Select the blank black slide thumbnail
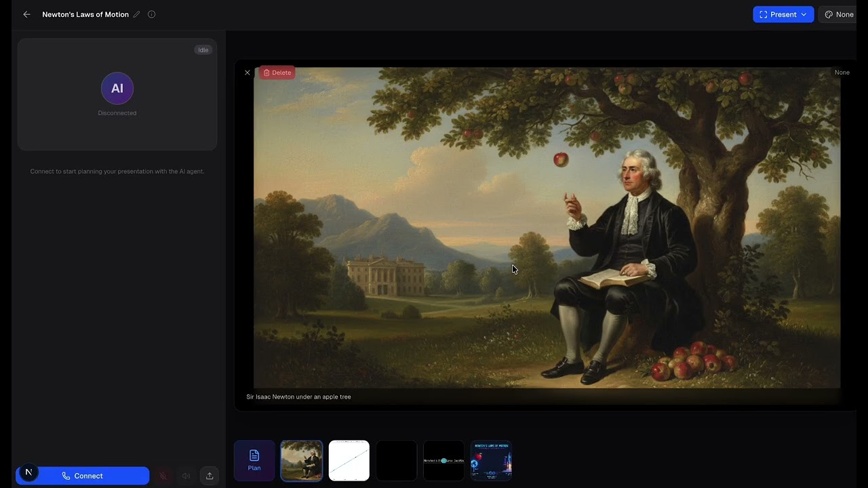868x488 pixels. 397,461
